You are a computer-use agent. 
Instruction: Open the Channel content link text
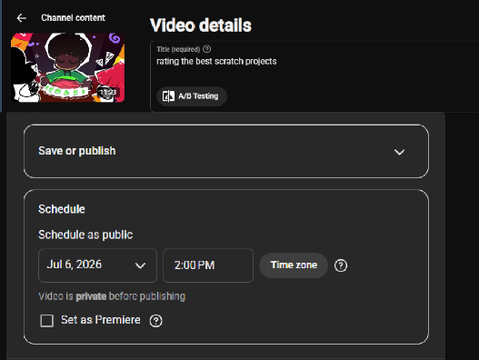[x=73, y=18]
